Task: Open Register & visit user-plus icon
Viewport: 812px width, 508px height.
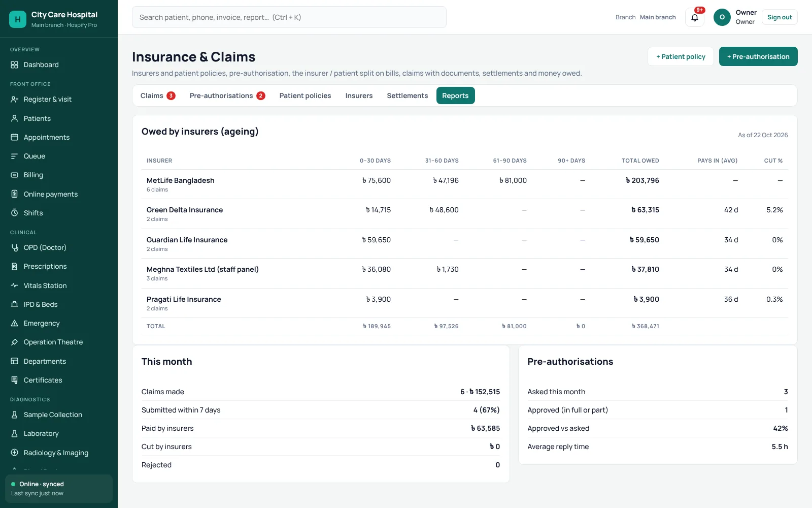Action: coord(14,99)
